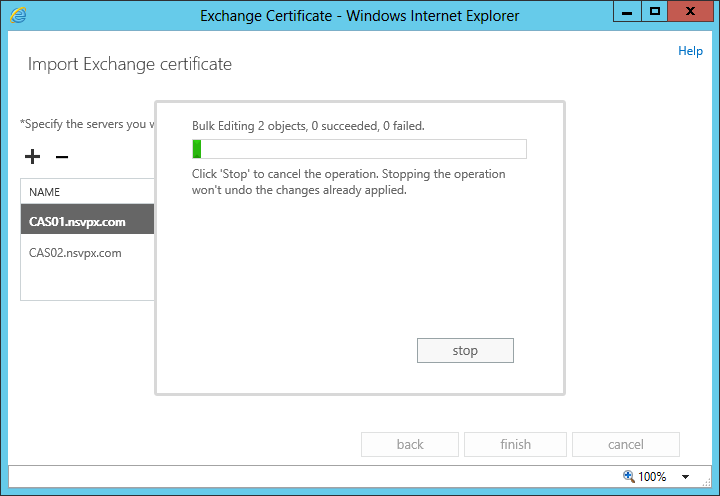
Task: Click the cancel button
Action: click(x=625, y=444)
